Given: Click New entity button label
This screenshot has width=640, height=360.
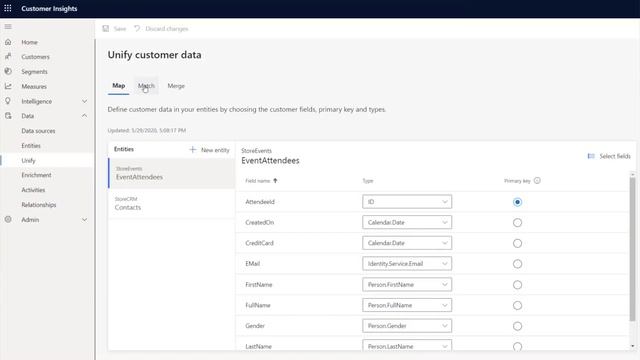Looking at the screenshot, I should [x=215, y=150].
